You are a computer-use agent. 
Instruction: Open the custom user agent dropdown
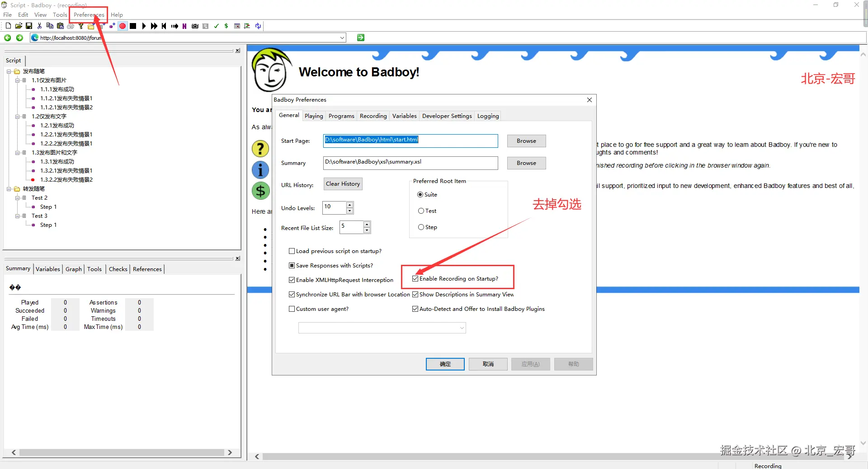[x=462, y=328]
